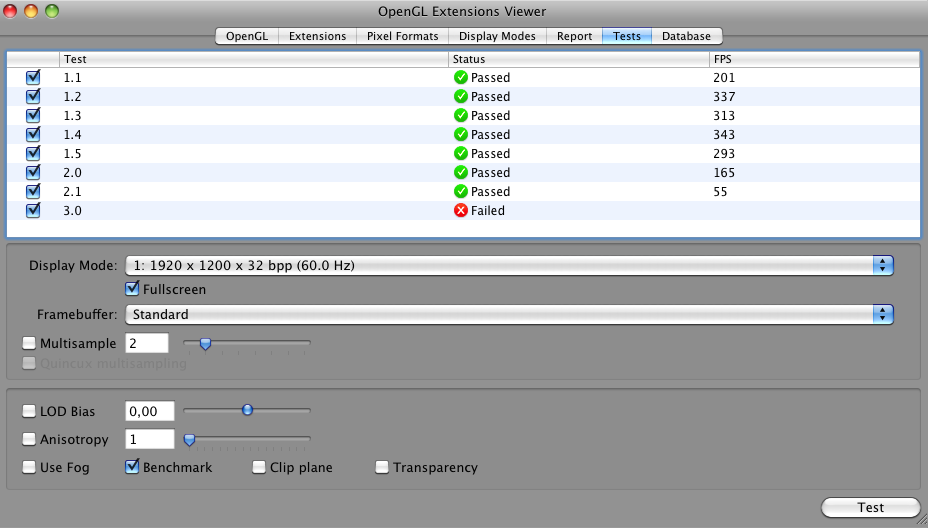The image size is (928, 528).
Task: Click the window resize grip icon
Action: coord(921,521)
